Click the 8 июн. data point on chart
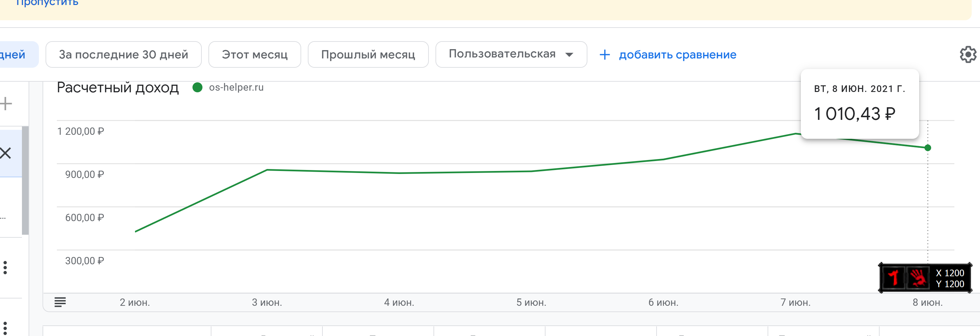980x336 pixels. pos(928,148)
